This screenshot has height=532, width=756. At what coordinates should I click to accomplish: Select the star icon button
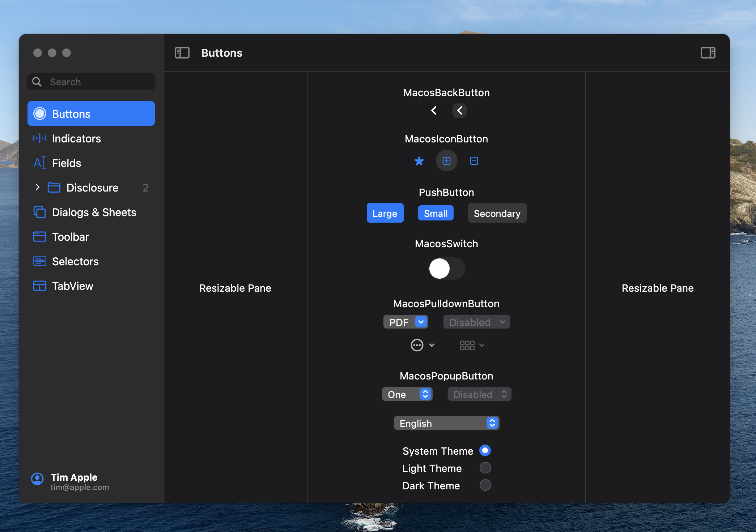coord(419,161)
